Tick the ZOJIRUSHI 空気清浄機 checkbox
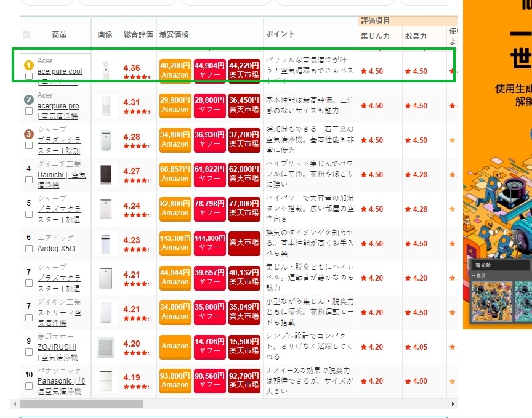Image resolution: width=532 pixels, height=418 pixels. (29, 352)
